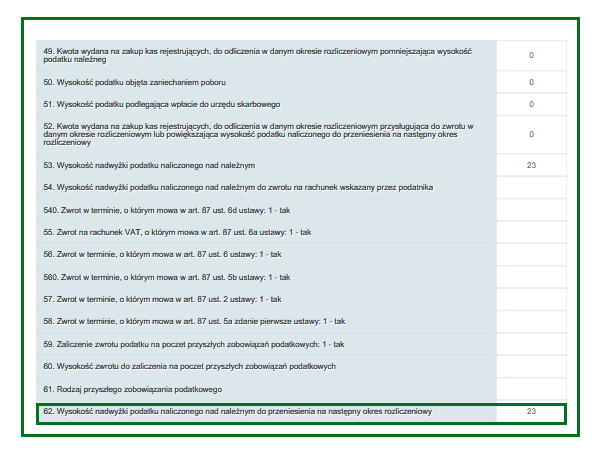Click label '62. Wysokość nadwyżki ... do przeniesienia'
Image resolution: width=605 pixels, height=458 pixels.
pos(238,411)
